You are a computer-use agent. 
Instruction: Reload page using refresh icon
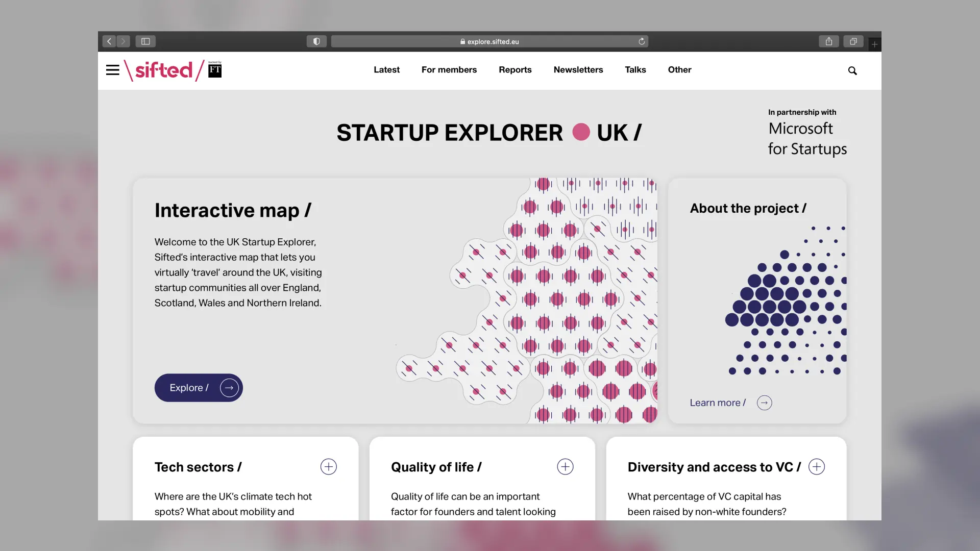[642, 41]
